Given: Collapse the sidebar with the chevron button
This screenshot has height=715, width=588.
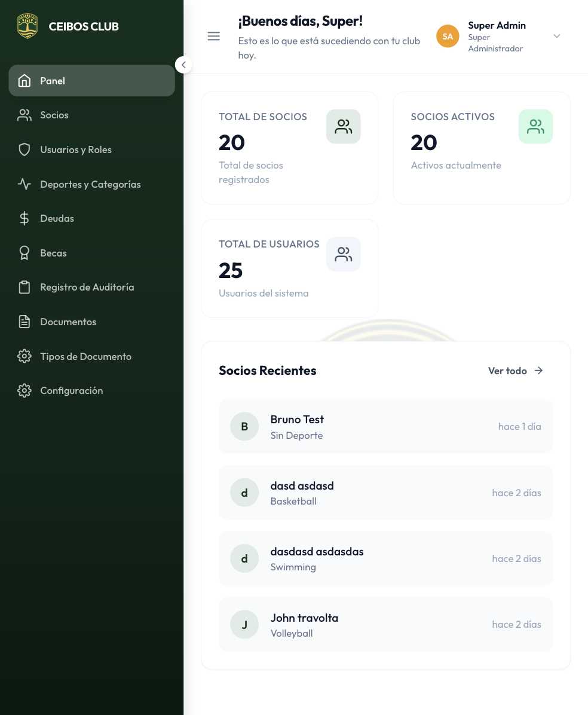Looking at the screenshot, I should [x=183, y=65].
